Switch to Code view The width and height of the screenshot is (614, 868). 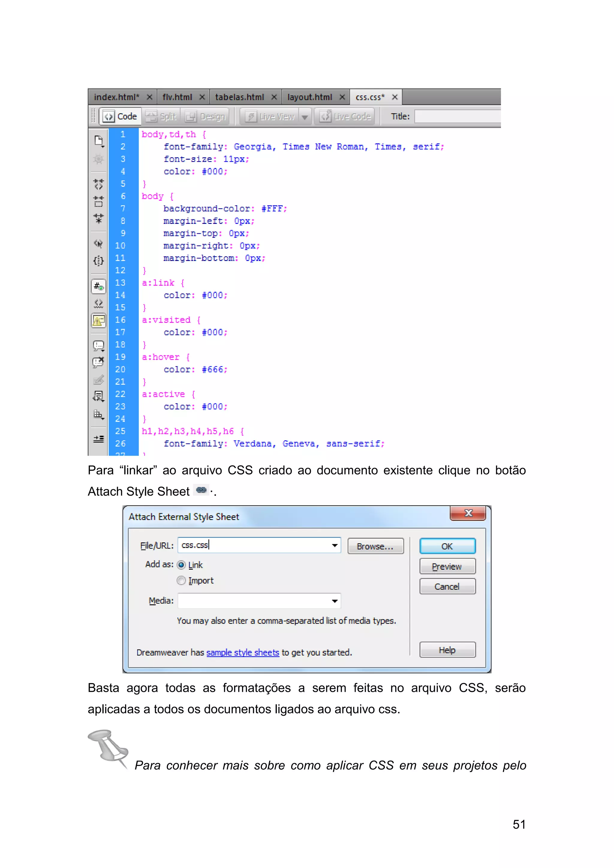(120, 117)
